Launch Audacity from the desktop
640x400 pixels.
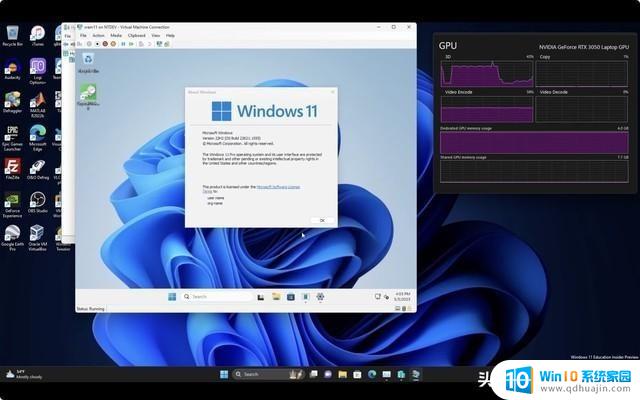[13, 68]
